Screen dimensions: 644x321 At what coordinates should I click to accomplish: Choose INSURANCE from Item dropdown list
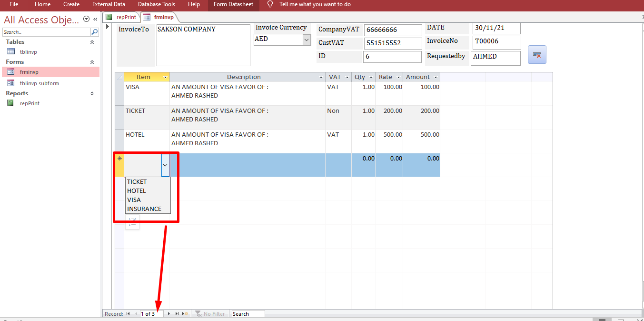click(x=148, y=209)
